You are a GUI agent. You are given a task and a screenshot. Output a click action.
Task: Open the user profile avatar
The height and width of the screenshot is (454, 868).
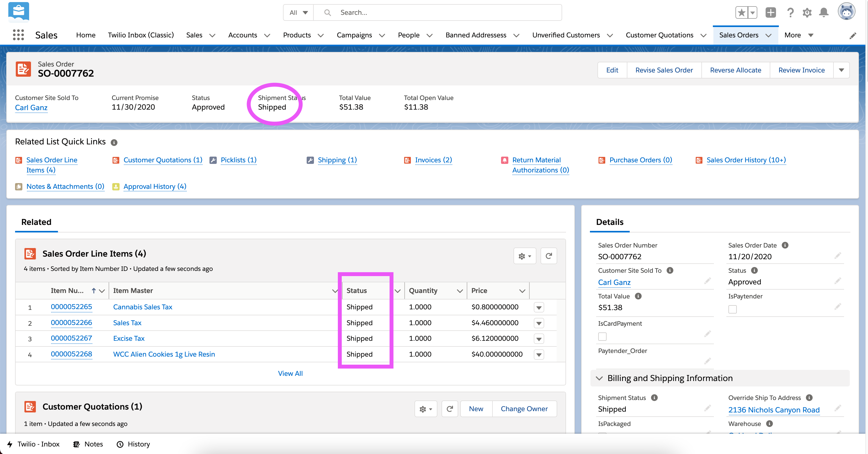point(846,12)
